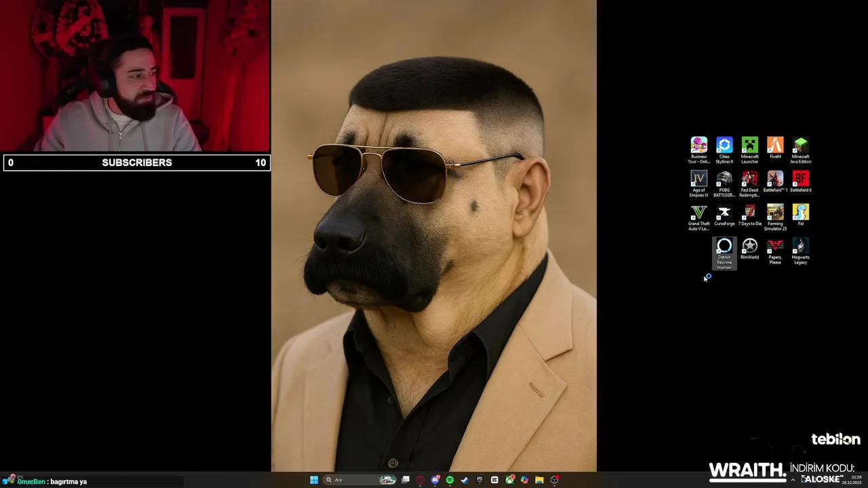Open Minecraft Java Edition shortcut
The height and width of the screenshot is (488, 868).
pyautogui.click(x=801, y=150)
